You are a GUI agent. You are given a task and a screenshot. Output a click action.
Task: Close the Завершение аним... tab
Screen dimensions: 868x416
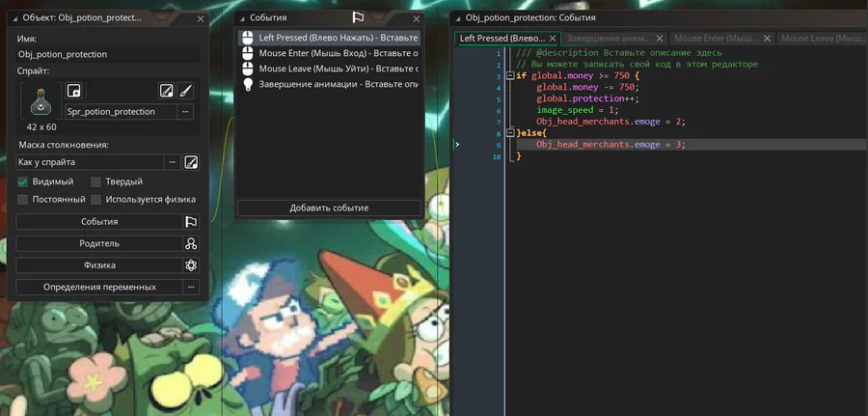[x=660, y=39]
